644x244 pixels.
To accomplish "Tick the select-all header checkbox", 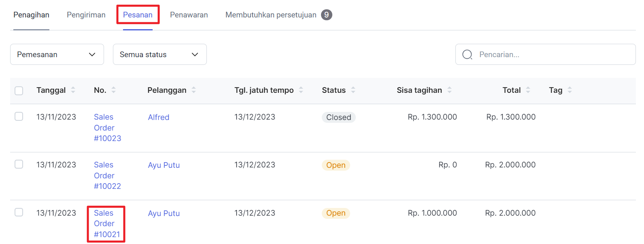I will pos(19,90).
